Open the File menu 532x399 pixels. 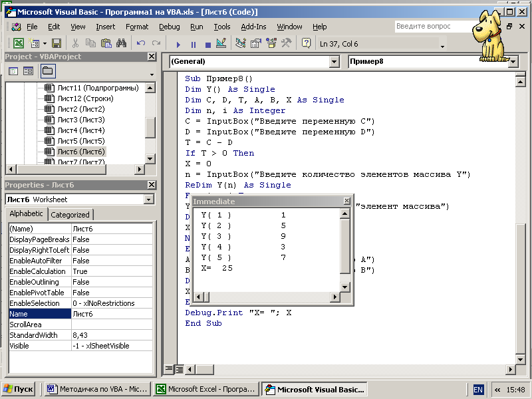[x=32, y=27]
